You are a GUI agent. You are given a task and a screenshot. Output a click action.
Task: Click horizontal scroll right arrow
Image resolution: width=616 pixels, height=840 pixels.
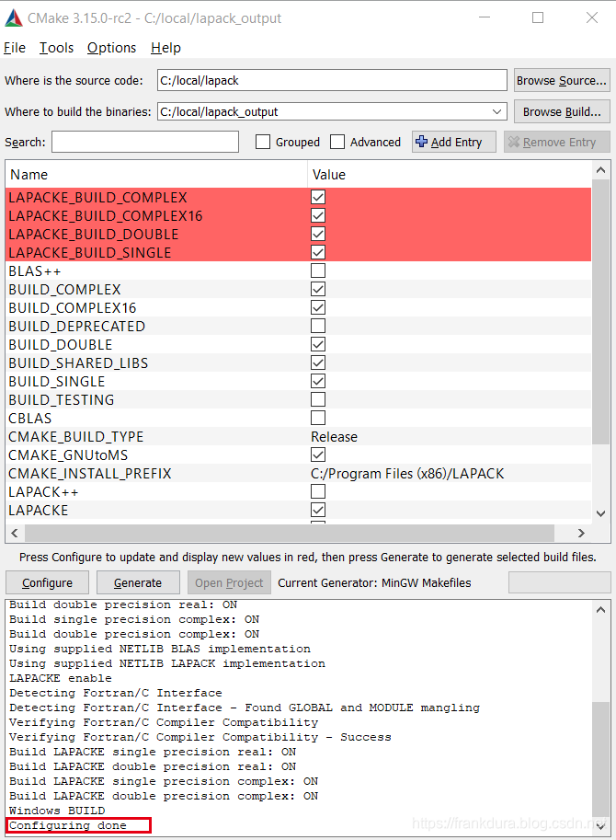[x=581, y=533]
